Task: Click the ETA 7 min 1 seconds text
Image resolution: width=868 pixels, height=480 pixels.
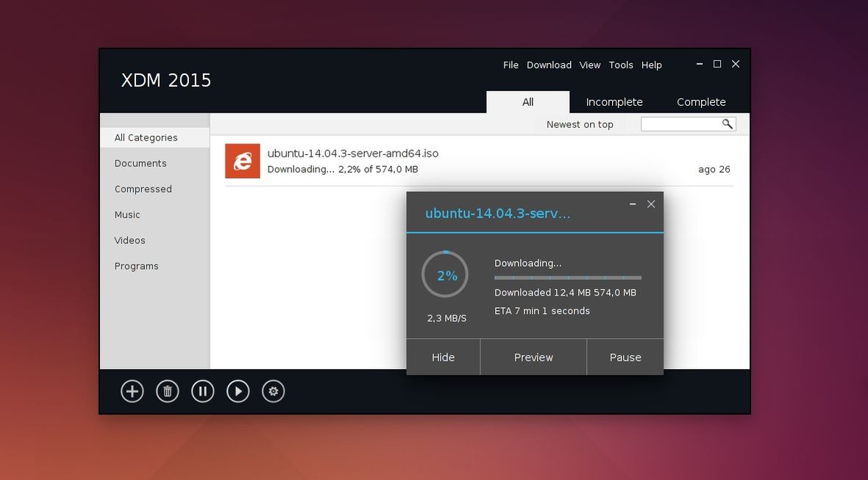Action: click(542, 311)
